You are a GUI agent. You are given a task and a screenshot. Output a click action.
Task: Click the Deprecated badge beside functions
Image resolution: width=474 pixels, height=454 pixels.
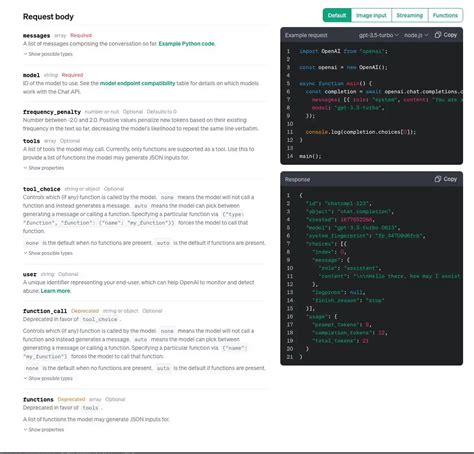[x=71, y=399]
